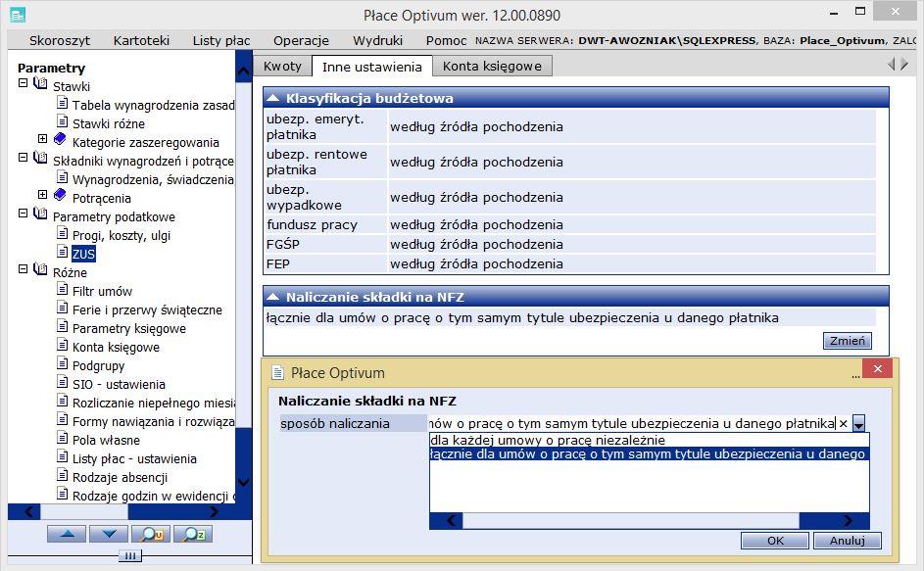Click the fundusz pracy value cell
The image size is (924, 571).
point(632,225)
